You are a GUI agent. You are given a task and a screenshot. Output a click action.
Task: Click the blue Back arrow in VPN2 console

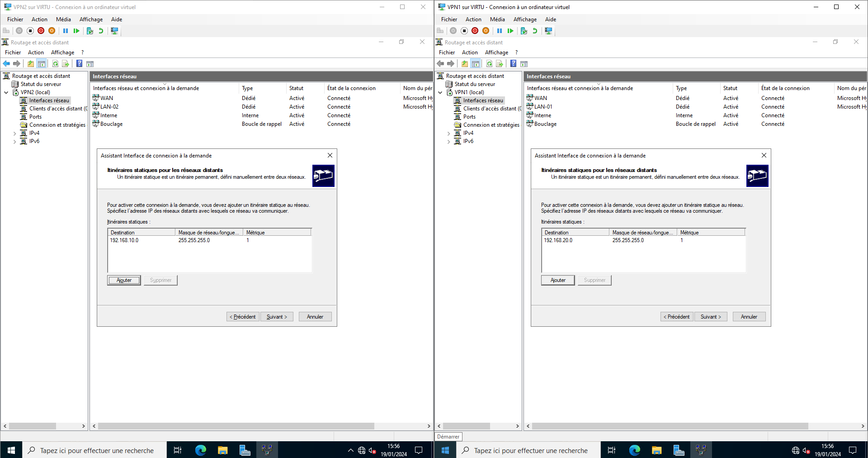(x=7, y=64)
